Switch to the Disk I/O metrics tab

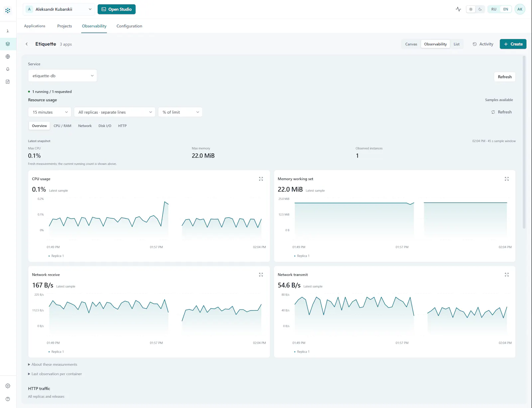105,126
